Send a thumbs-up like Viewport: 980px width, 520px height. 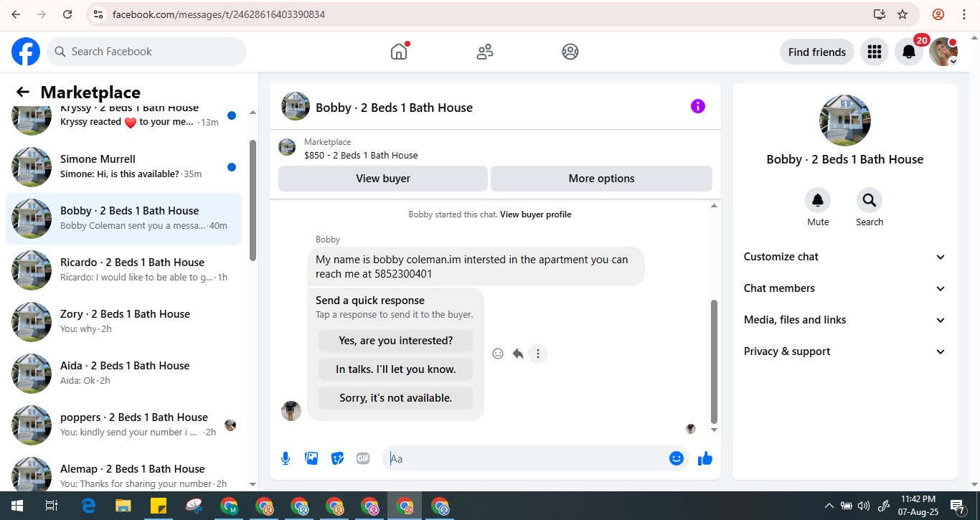click(705, 458)
